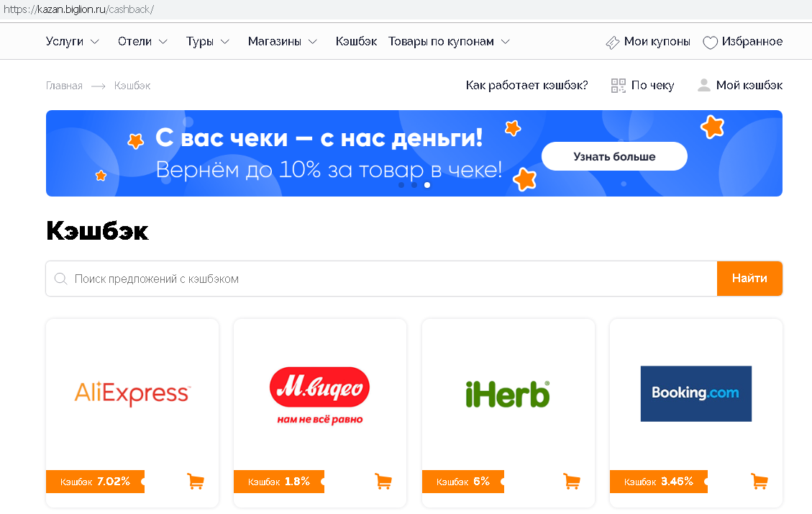Click the С вас чеки banner headline
The width and height of the screenshot is (812, 514).
click(319, 137)
